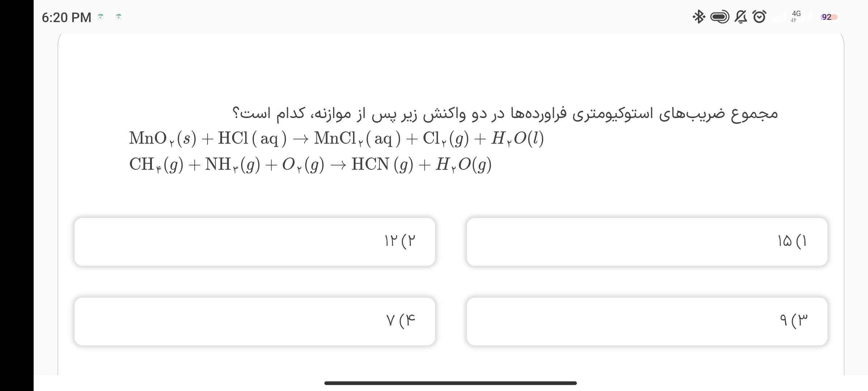Tap the home gesture bar at bottom

[x=450, y=383]
